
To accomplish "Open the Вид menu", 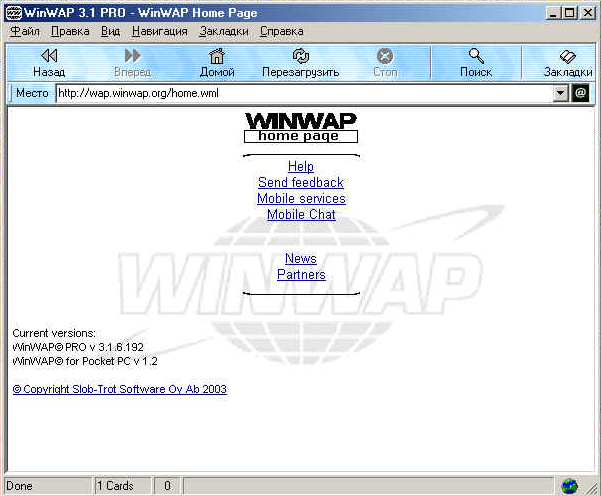I will [x=110, y=31].
